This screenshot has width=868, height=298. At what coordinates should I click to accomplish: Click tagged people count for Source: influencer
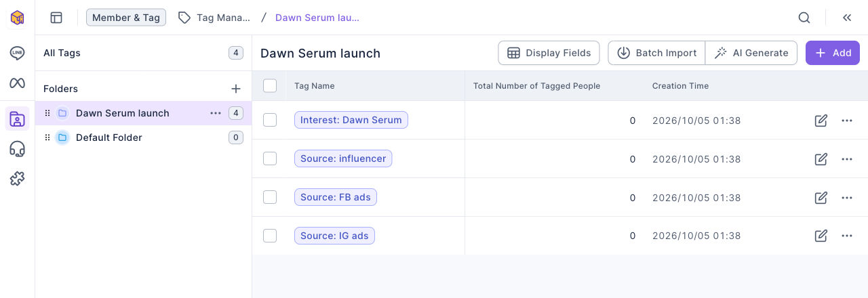click(633, 159)
